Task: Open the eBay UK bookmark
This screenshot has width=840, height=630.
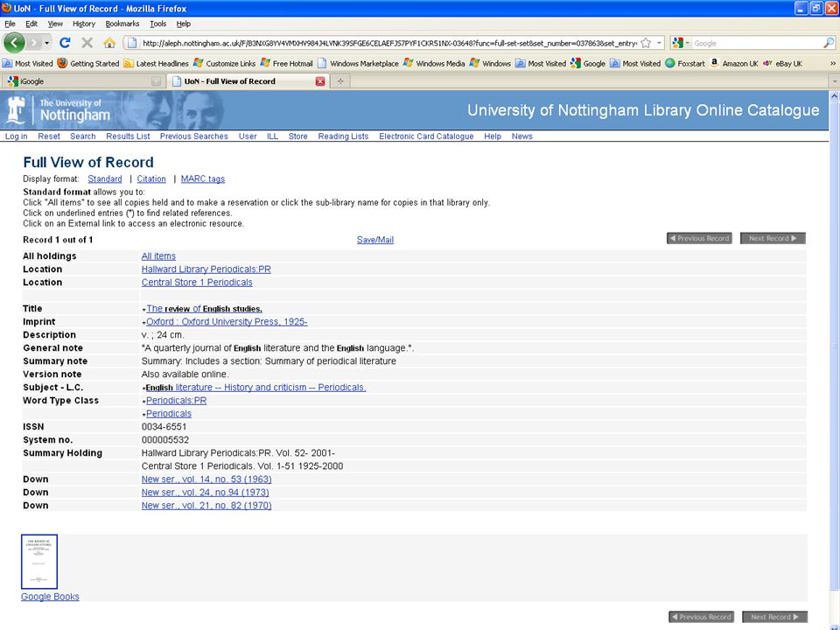Action: click(782, 63)
